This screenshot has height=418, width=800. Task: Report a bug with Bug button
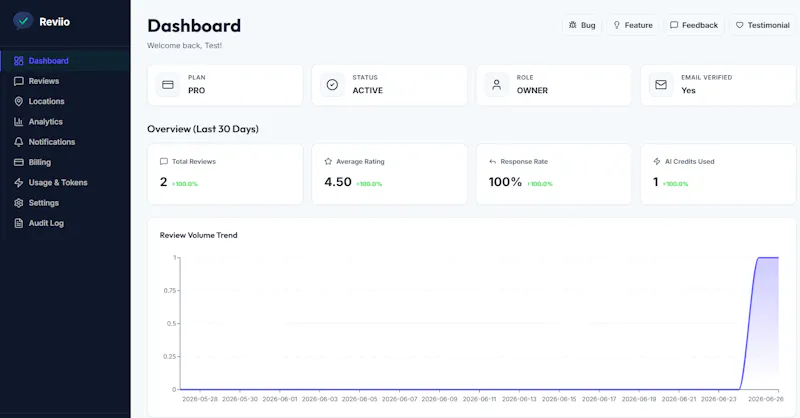(582, 25)
